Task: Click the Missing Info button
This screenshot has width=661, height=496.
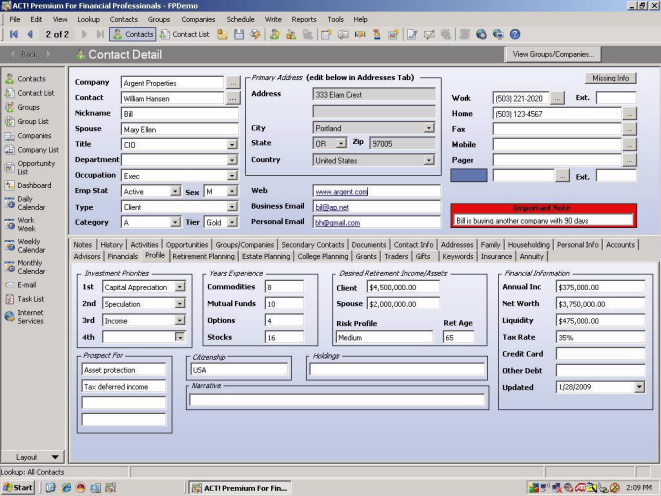Action: click(x=610, y=78)
